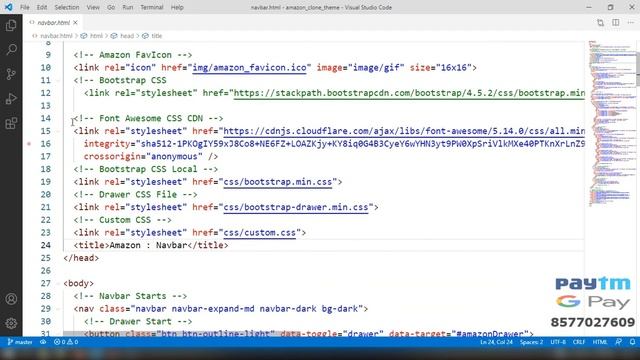
Task: Open the Explorer view in activity bar
Action: pos(11,25)
